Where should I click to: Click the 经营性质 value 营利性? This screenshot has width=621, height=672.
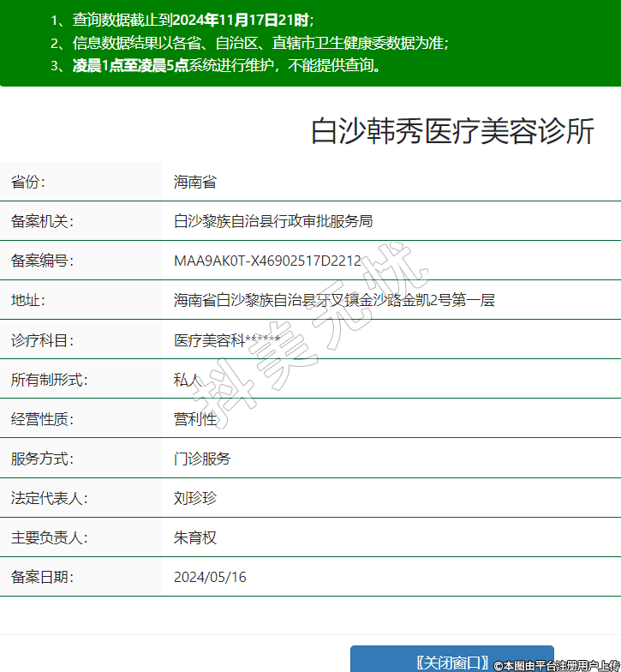[195, 419]
